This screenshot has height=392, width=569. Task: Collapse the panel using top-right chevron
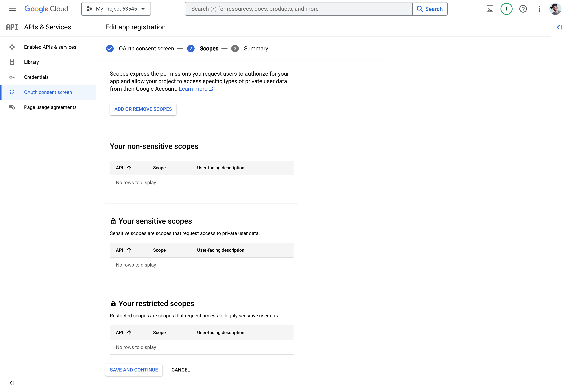tap(559, 27)
